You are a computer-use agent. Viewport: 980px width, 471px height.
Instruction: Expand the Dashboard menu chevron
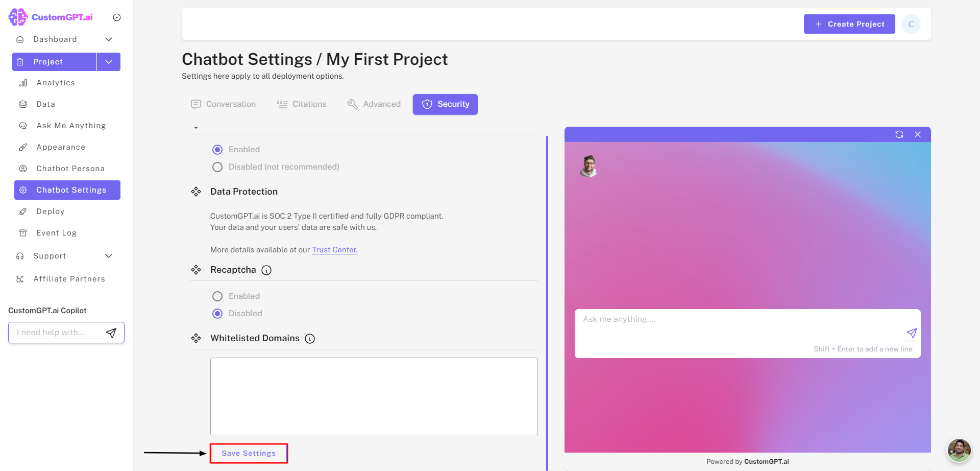[x=109, y=39]
